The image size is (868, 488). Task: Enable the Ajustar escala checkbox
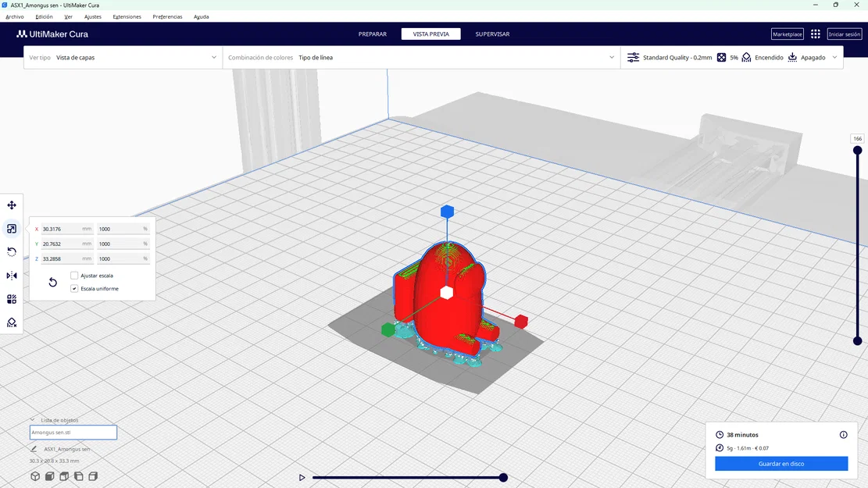click(74, 276)
